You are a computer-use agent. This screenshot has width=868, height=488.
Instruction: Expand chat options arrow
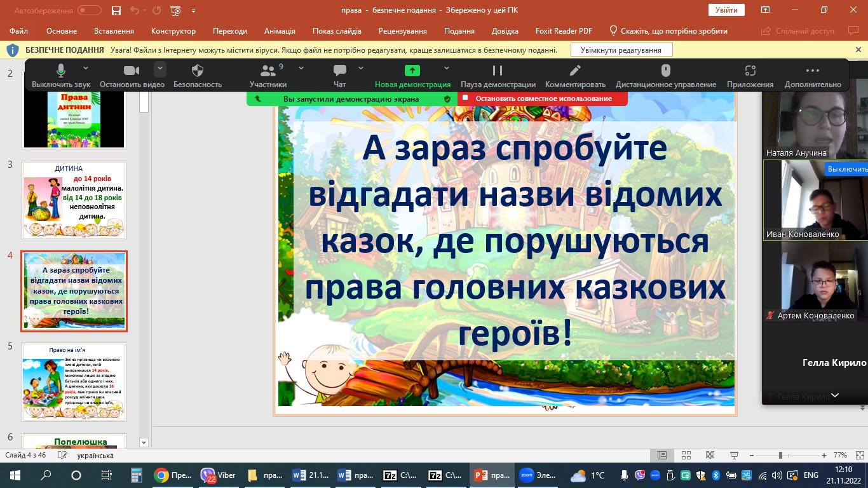click(361, 68)
